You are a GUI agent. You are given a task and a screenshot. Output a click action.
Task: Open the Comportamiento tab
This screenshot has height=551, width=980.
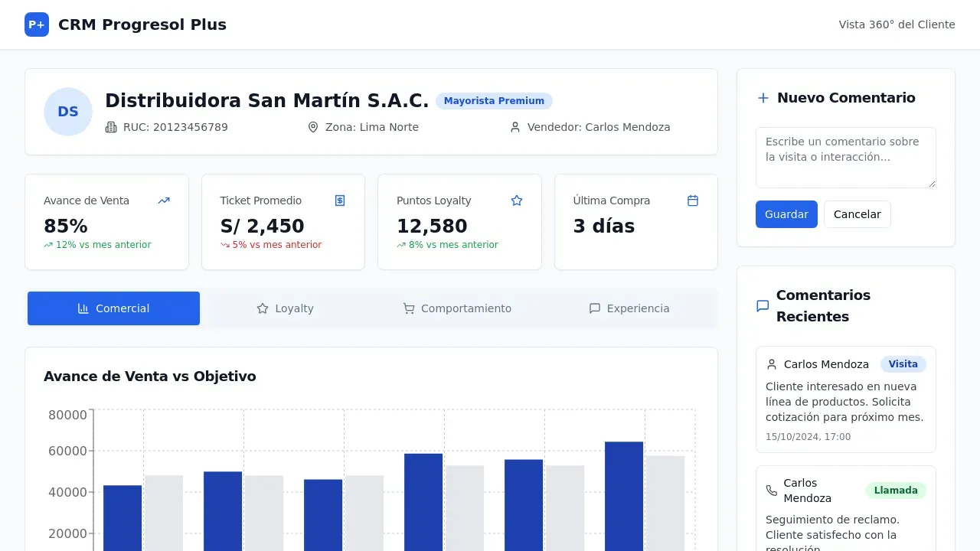pos(458,308)
